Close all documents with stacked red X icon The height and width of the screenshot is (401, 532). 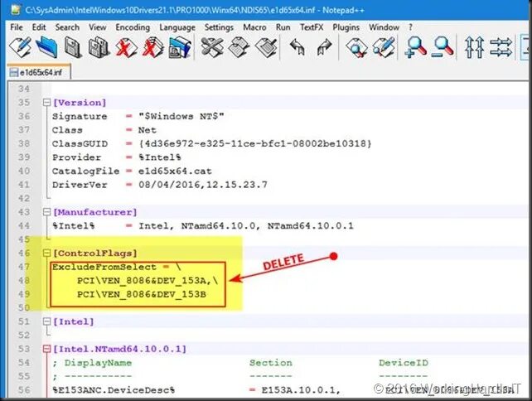pos(152,47)
